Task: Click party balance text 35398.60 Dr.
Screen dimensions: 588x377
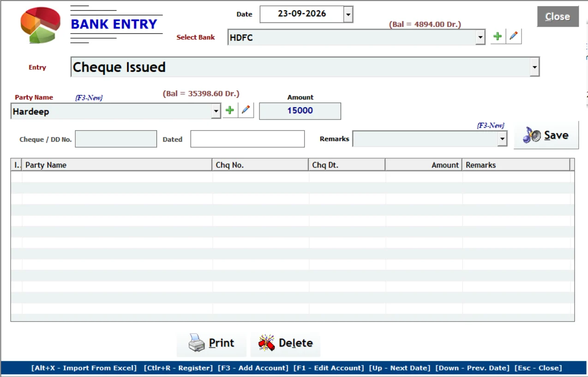Action: [201, 94]
